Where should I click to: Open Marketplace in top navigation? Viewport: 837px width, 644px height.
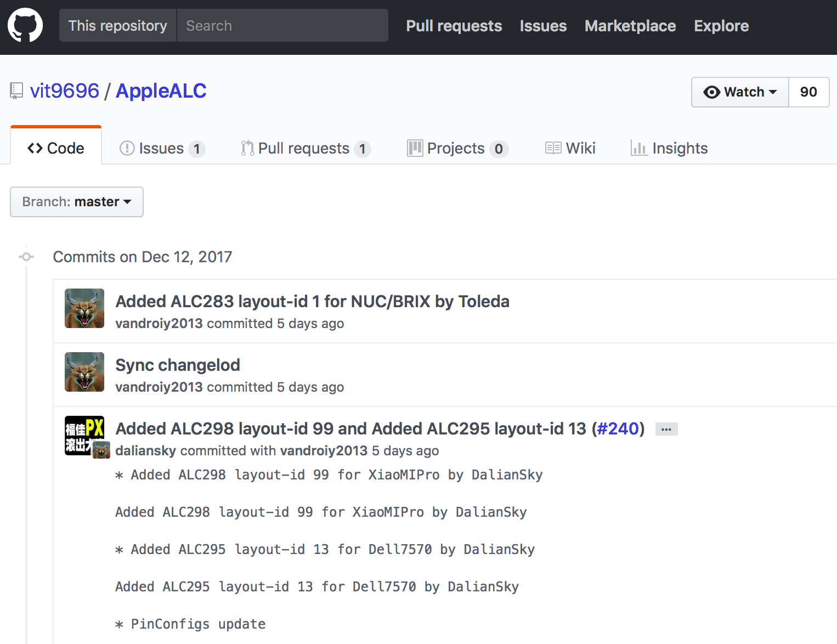click(x=630, y=26)
